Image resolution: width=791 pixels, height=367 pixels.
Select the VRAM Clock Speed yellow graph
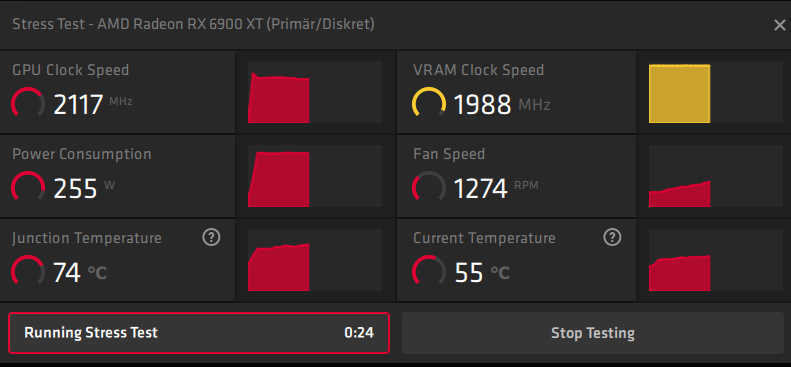point(715,92)
